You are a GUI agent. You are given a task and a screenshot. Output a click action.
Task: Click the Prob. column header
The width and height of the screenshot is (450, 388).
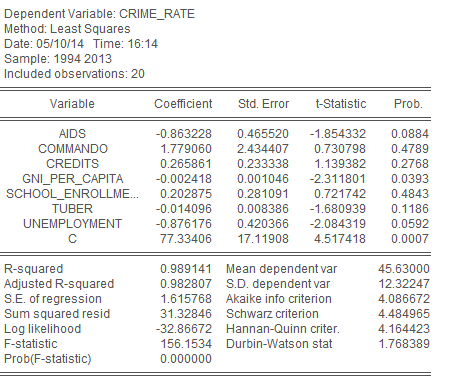coord(408,104)
